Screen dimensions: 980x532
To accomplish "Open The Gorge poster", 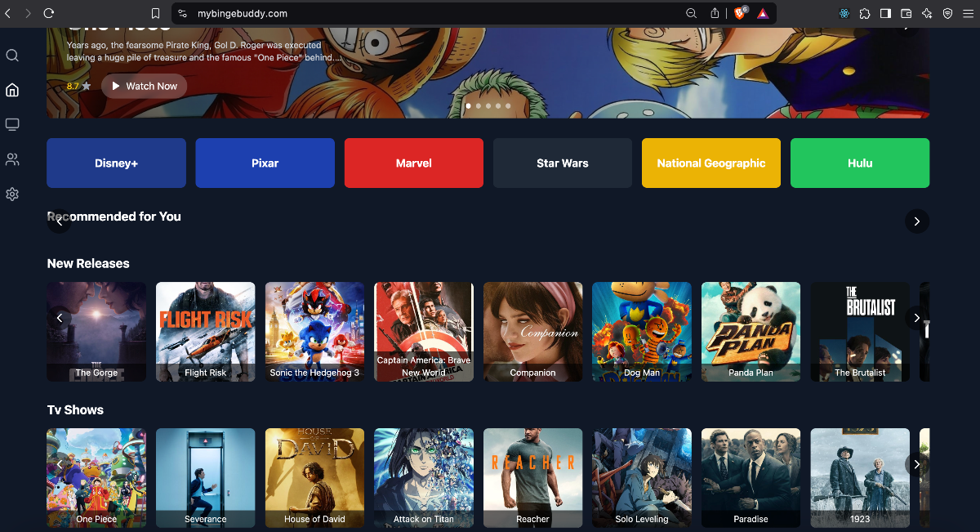I will click(96, 332).
